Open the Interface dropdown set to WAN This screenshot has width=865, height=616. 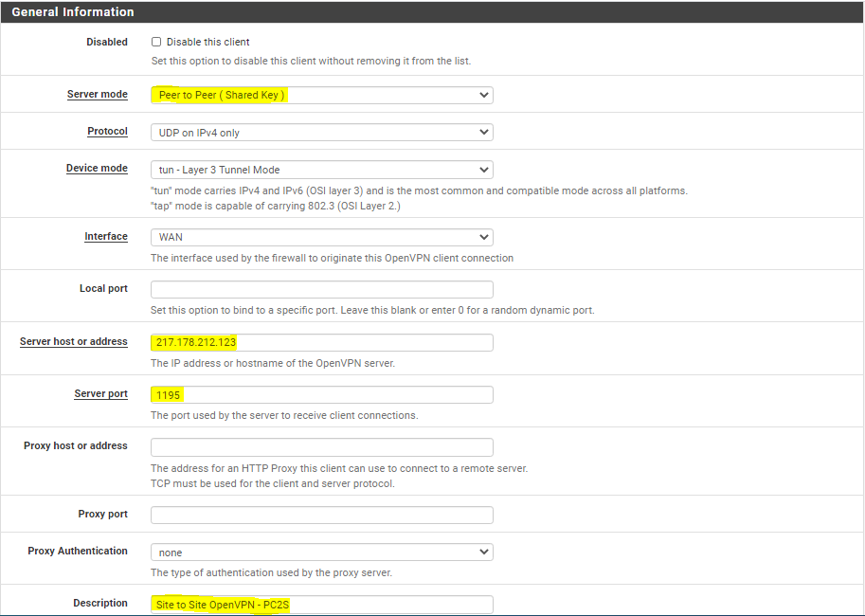pos(321,237)
